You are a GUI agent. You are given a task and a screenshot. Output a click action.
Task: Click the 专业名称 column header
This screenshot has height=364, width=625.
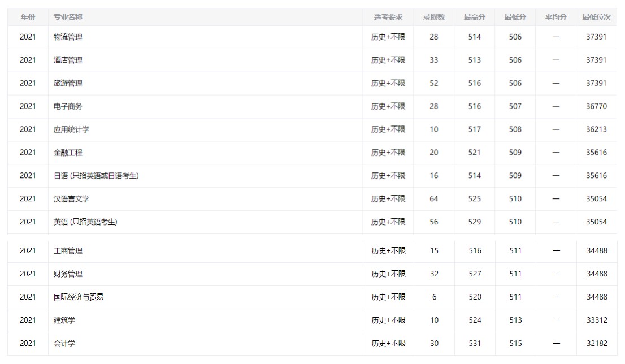pyautogui.click(x=68, y=17)
